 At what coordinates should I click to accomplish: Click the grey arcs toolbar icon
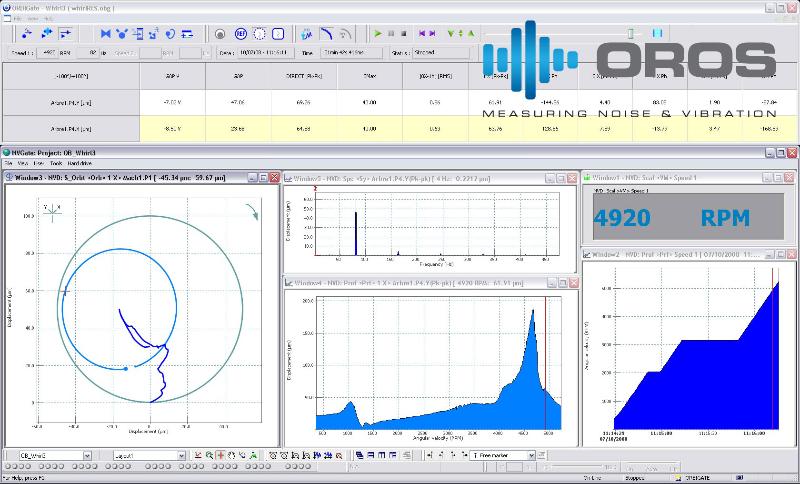tap(345, 34)
